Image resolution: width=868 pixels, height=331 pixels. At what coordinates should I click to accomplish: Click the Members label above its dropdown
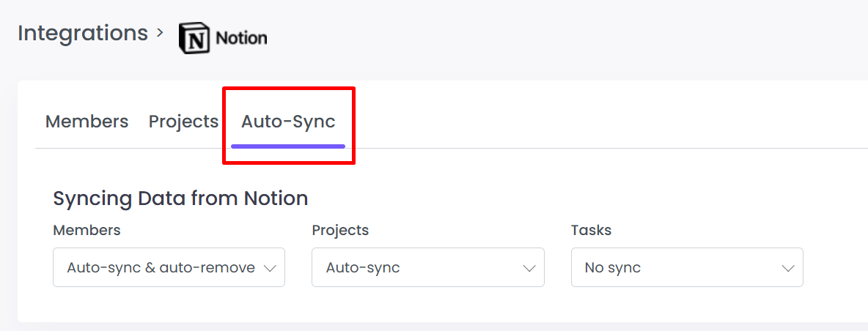[x=87, y=230]
